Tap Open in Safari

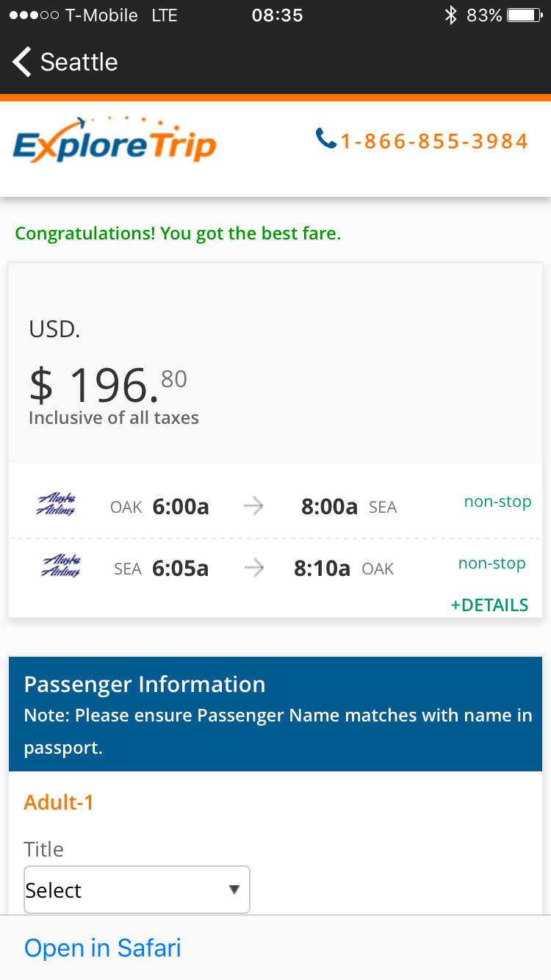coord(103,948)
